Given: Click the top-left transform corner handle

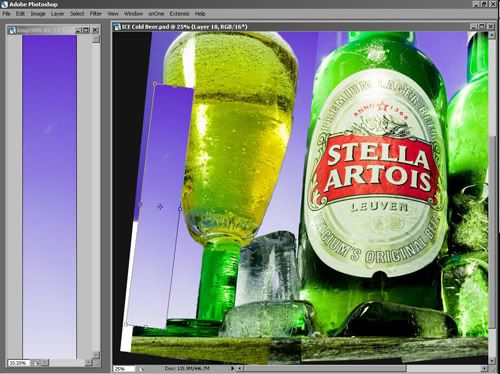Looking at the screenshot, I should click(155, 83).
